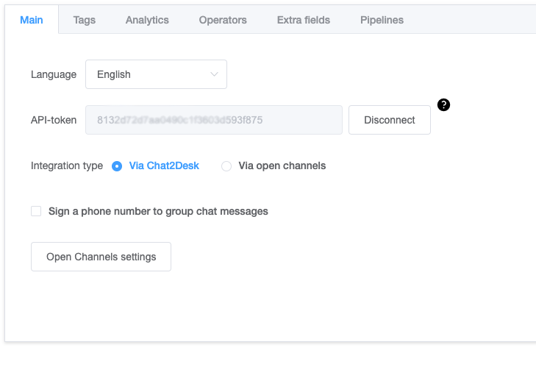Switch to the Main tab
The height and width of the screenshot is (392, 536).
tap(32, 20)
